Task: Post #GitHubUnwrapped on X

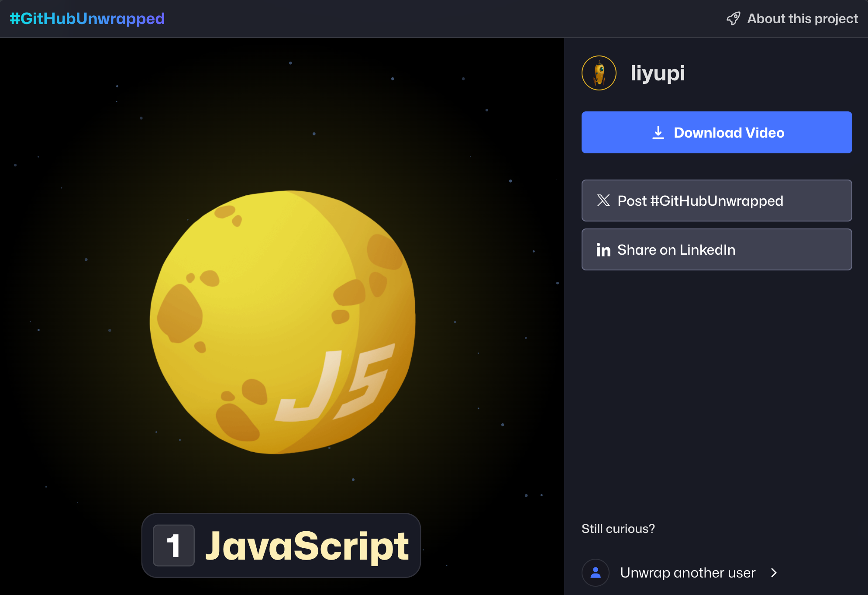Action: point(716,201)
